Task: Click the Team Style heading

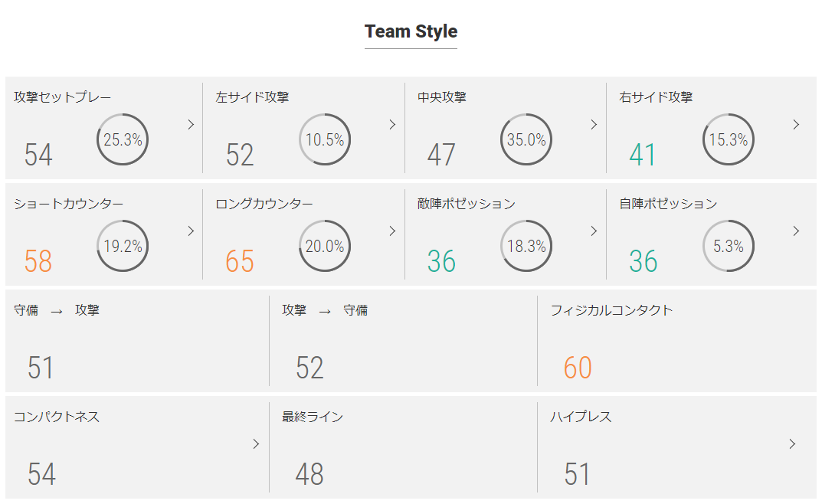Action: click(411, 31)
